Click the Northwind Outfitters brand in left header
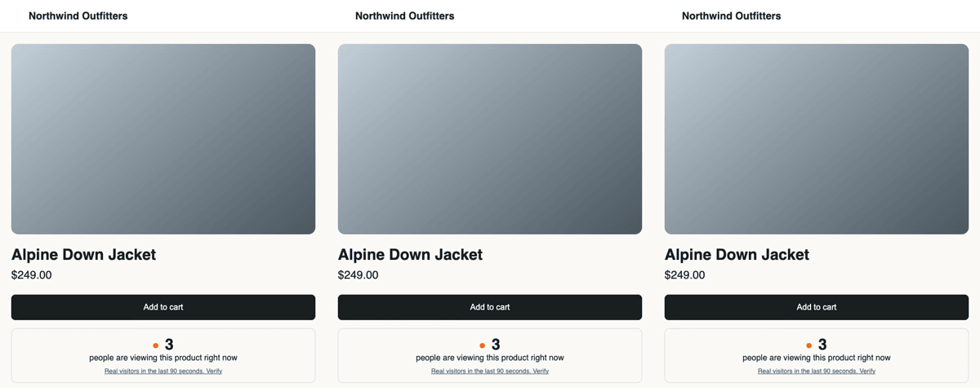This screenshot has height=388, width=980. coord(78,16)
